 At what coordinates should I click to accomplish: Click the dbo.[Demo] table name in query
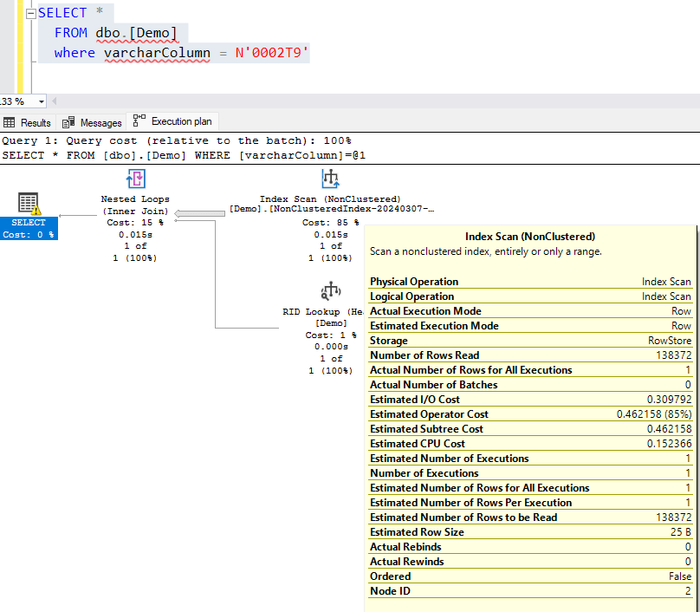click(136, 33)
